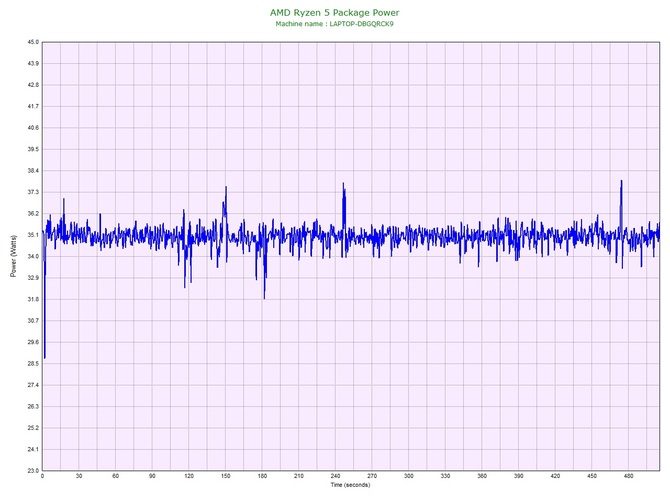Screen dimensions: 670x502
Task: Click the 360 tick on the time axis
Action: (481, 476)
